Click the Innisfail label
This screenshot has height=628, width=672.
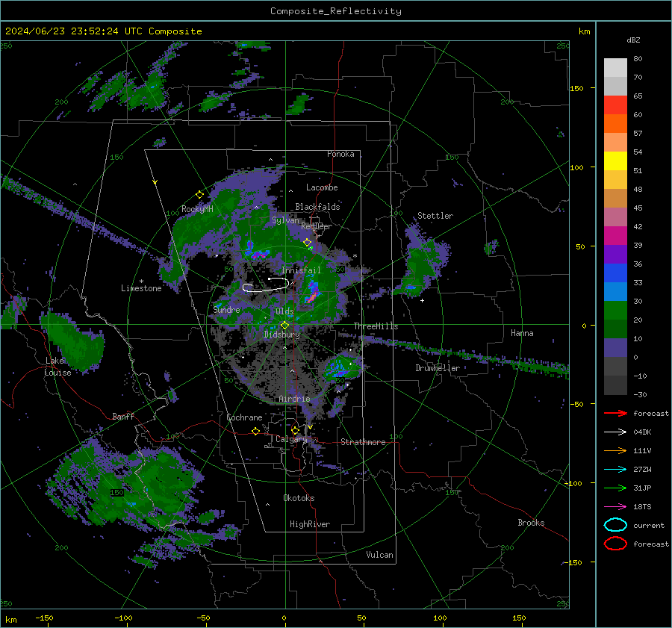pyautogui.click(x=301, y=270)
